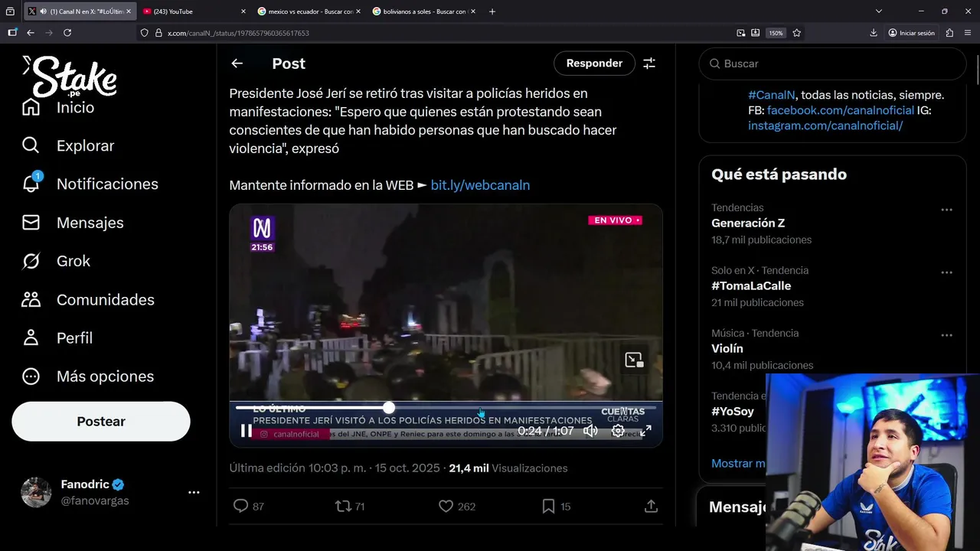The width and height of the screenshot is (980, 551).
Task: Open reply sorting filter icon
Action: pos(649,64)
